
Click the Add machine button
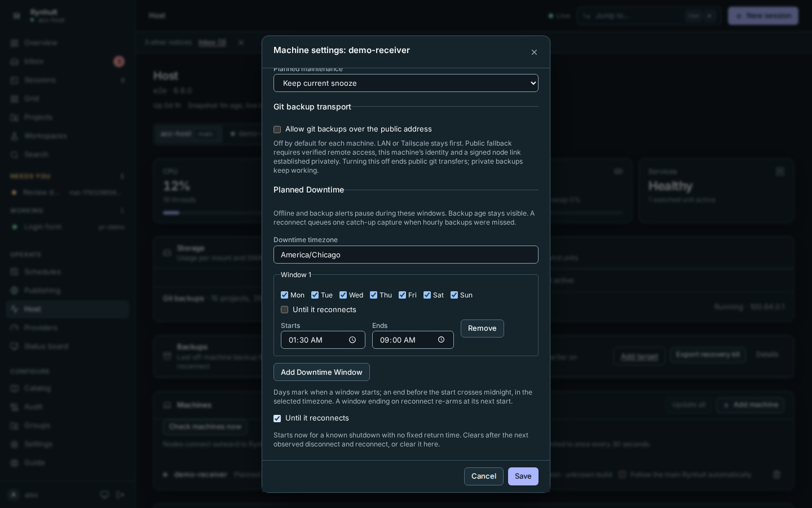point(751,405)
